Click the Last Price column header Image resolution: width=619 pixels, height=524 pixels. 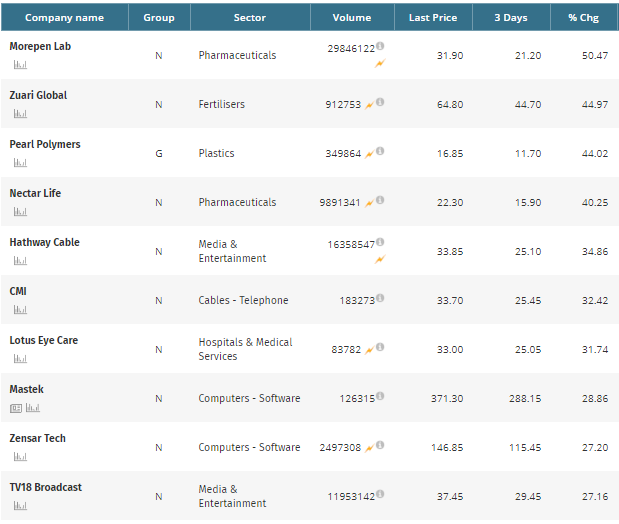[433, 17]
